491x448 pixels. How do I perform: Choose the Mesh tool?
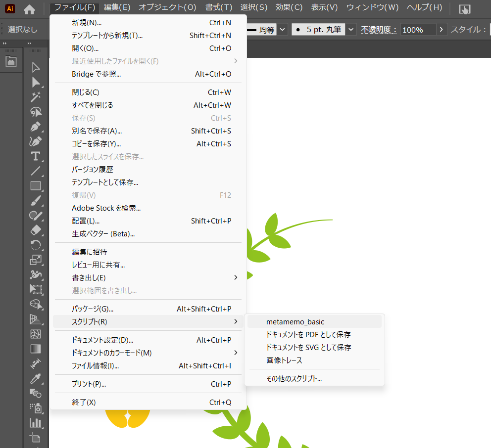click(36, 334)
